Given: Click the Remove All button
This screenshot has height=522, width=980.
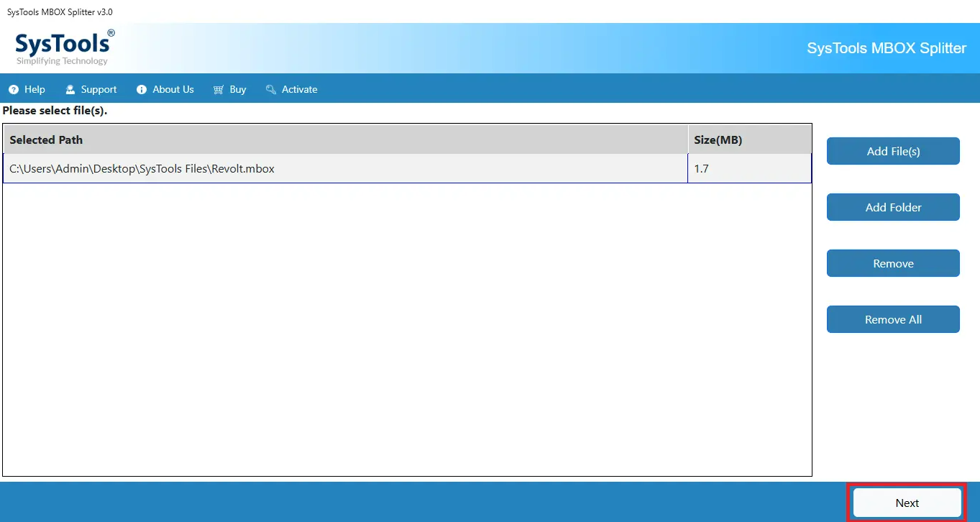Looking at the screenshot, I should (x=893, y=319).
